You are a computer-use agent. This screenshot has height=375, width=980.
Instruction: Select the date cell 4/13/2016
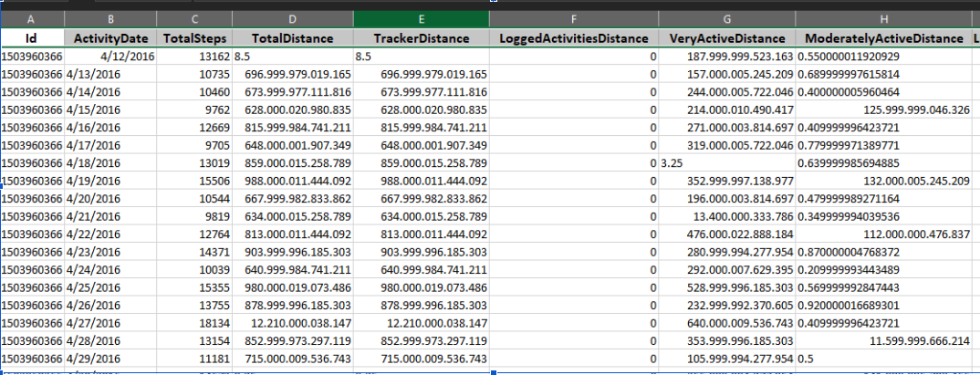click(x=110, y=75)
